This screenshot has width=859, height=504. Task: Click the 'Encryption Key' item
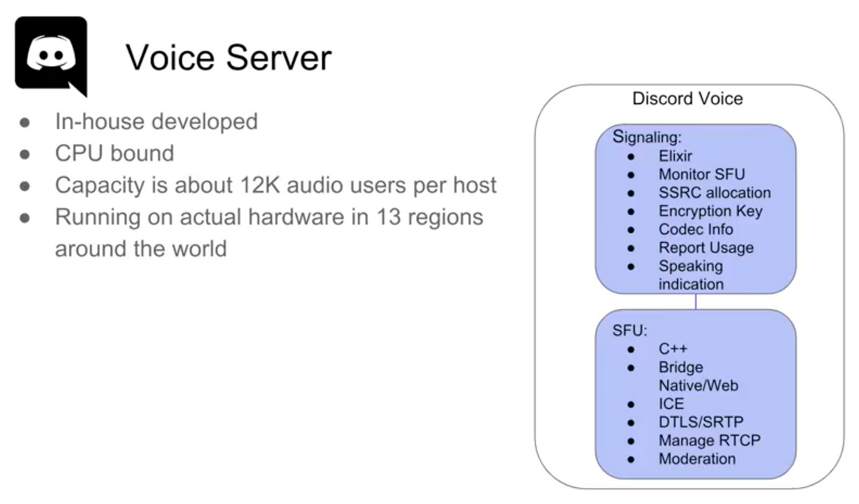710,211
